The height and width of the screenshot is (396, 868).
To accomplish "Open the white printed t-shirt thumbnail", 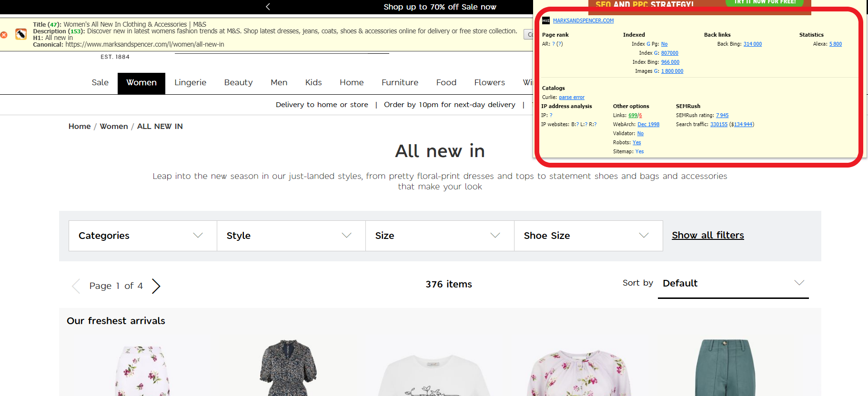I will [434, 375].
